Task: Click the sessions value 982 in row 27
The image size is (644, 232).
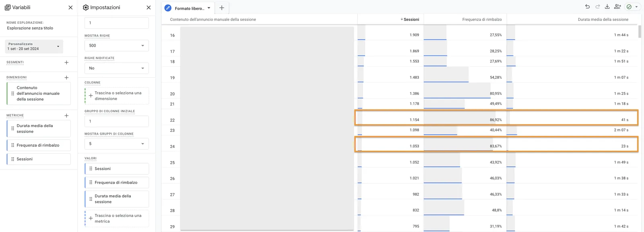Action: [416, 194]
